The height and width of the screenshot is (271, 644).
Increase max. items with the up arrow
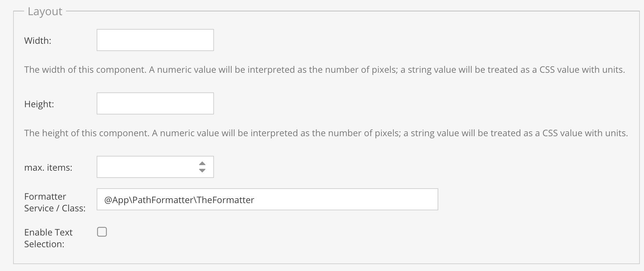[x=202, y=163]
